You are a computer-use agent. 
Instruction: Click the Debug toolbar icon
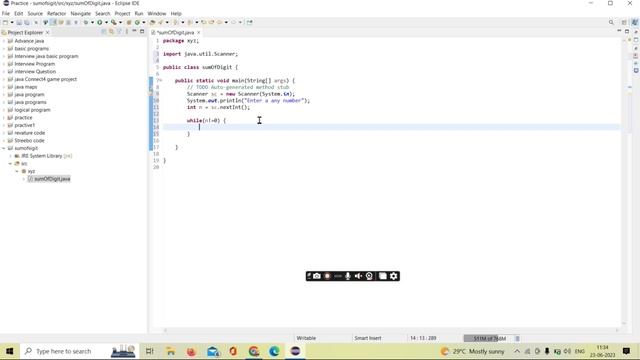[x=86, y=22]
